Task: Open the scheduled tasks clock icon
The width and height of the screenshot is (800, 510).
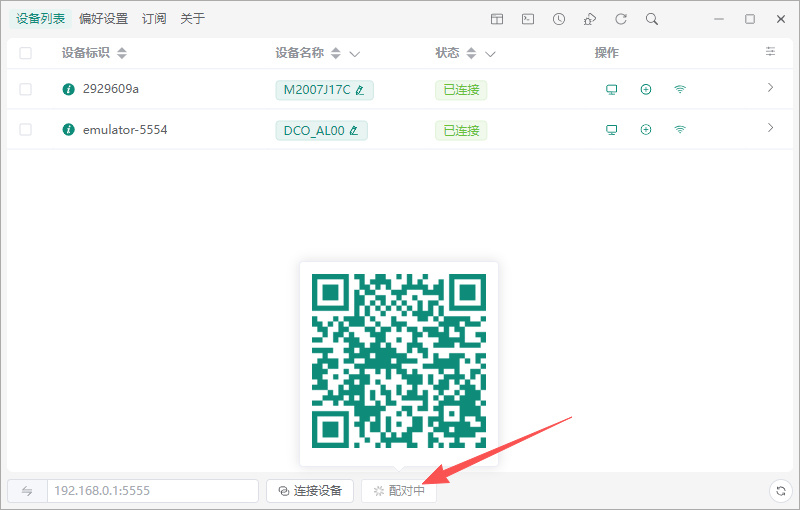Action: pos(559,19)
